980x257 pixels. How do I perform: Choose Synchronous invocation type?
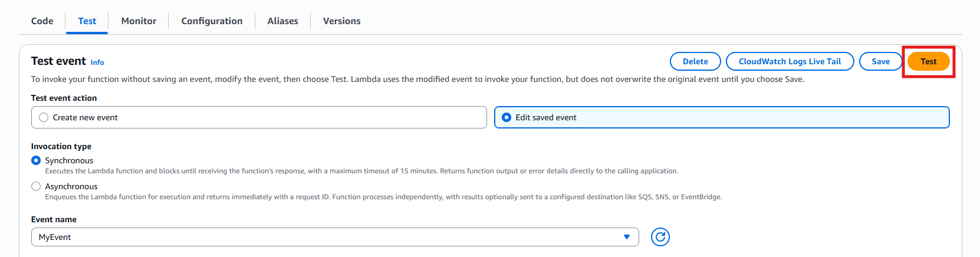(36, 160)
